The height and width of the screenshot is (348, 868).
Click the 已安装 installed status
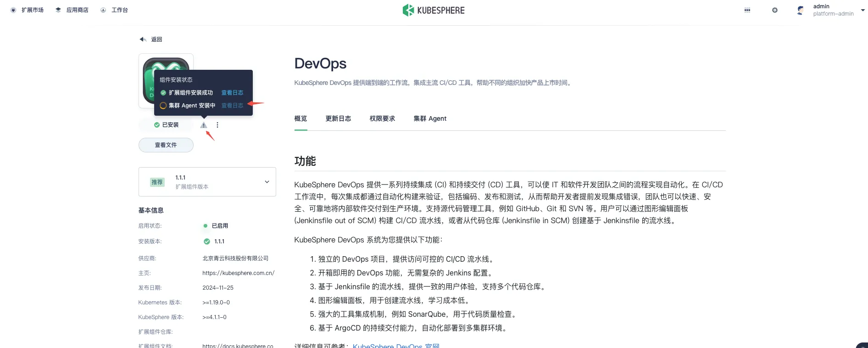point(166,125)
